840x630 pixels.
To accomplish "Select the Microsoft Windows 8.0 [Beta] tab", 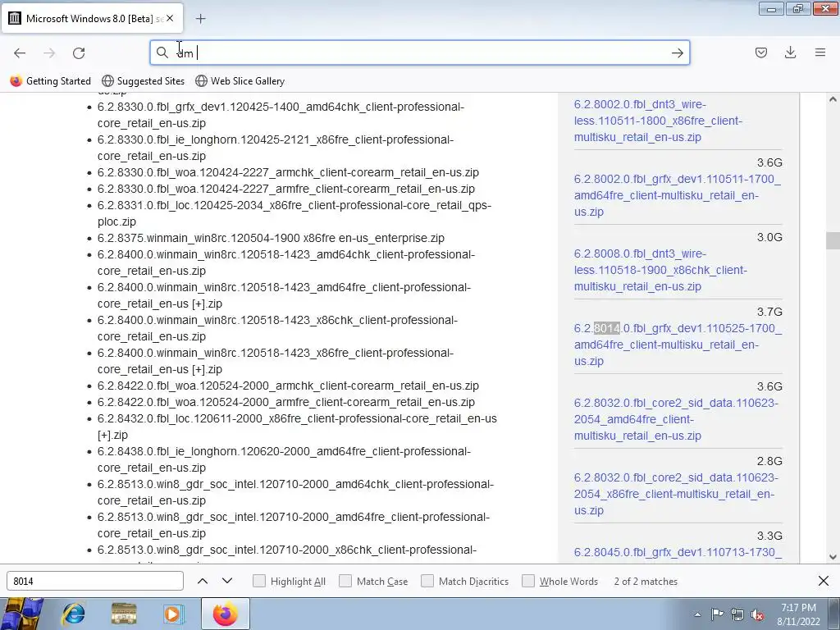I will click(x=92, y=18).
